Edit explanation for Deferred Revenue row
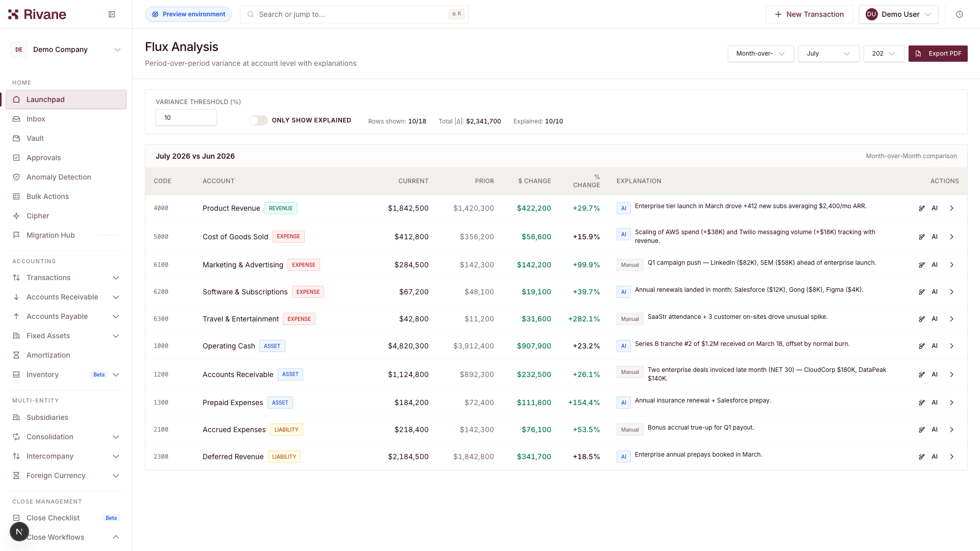Viewport: 980px width, 551px height. click(922, 457)
